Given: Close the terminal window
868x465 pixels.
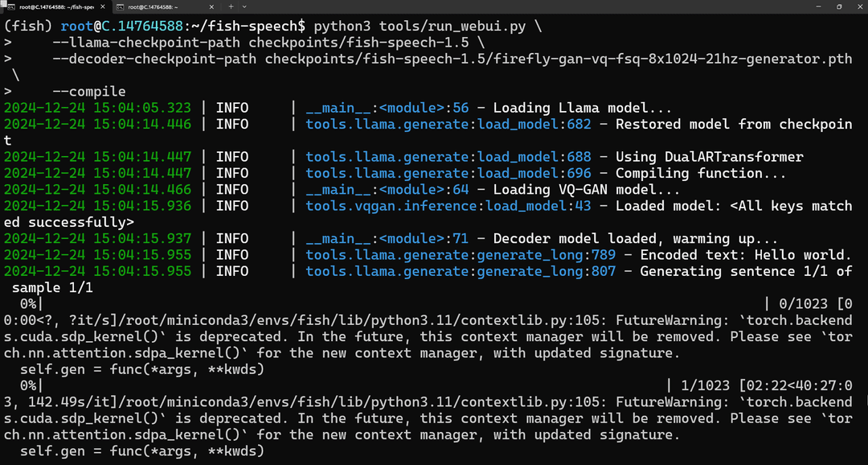Looking at the screenshot, I should click(x=858, y=6).
